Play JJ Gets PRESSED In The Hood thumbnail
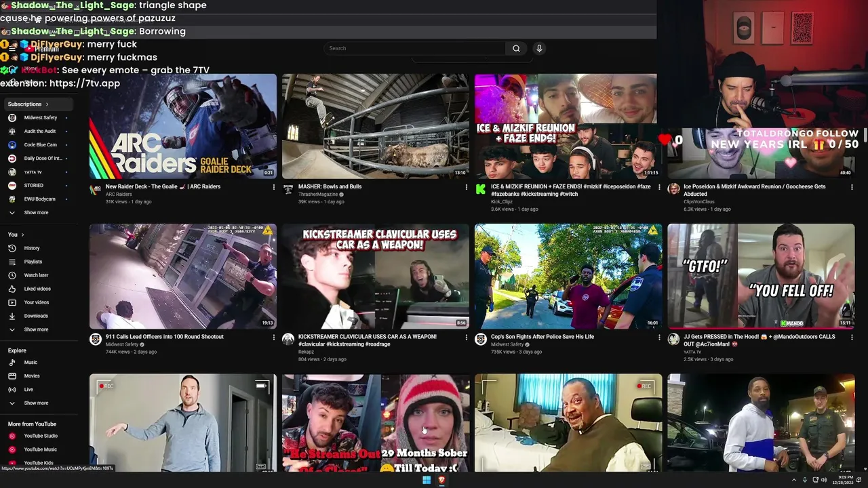The image size is (868, 488). point(761,276)
